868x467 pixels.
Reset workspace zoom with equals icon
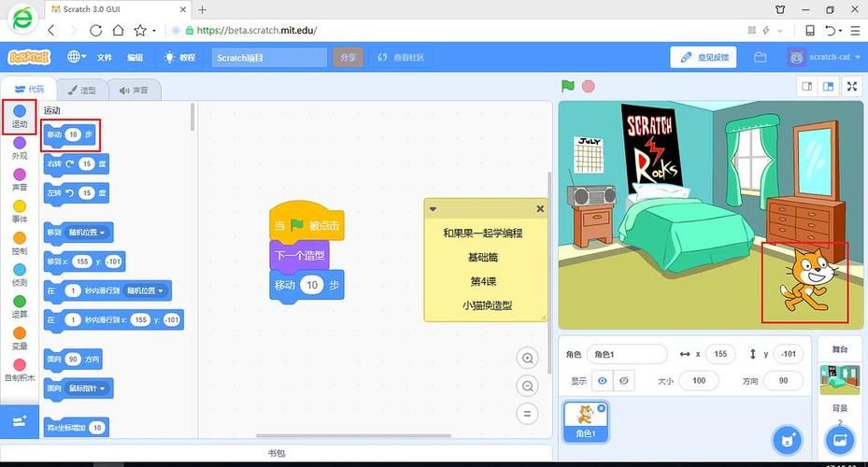528,414
